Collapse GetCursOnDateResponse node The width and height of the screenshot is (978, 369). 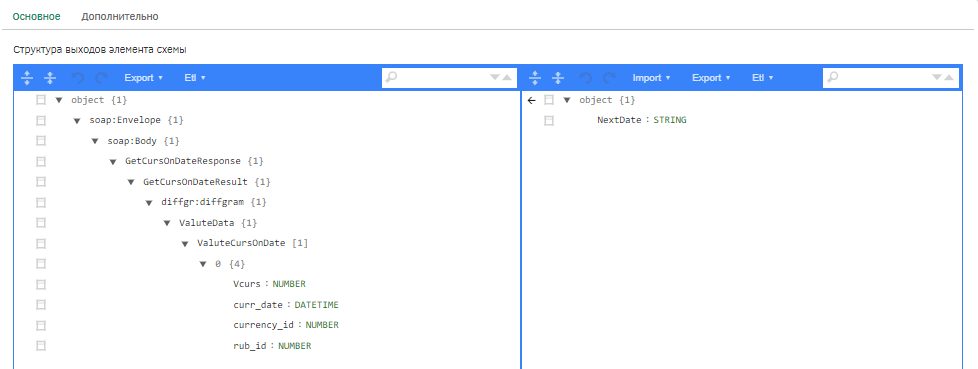[113, 161]
